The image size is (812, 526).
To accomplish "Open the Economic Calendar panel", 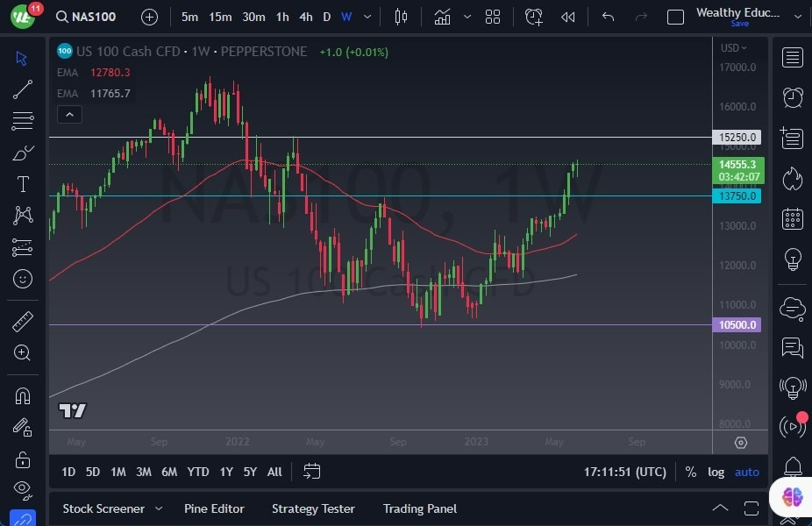I will (792, 218).
